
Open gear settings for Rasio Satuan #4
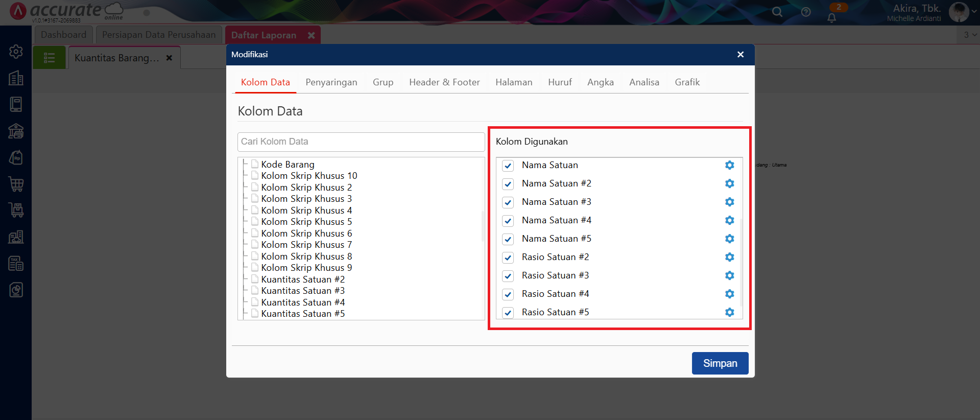[729, 294]
